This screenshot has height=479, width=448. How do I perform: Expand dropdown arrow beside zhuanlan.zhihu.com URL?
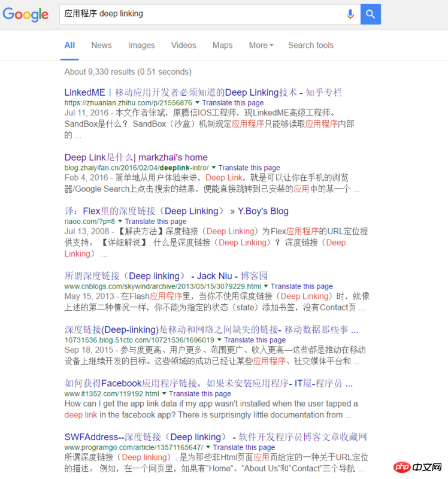click(x=198, y=102)
